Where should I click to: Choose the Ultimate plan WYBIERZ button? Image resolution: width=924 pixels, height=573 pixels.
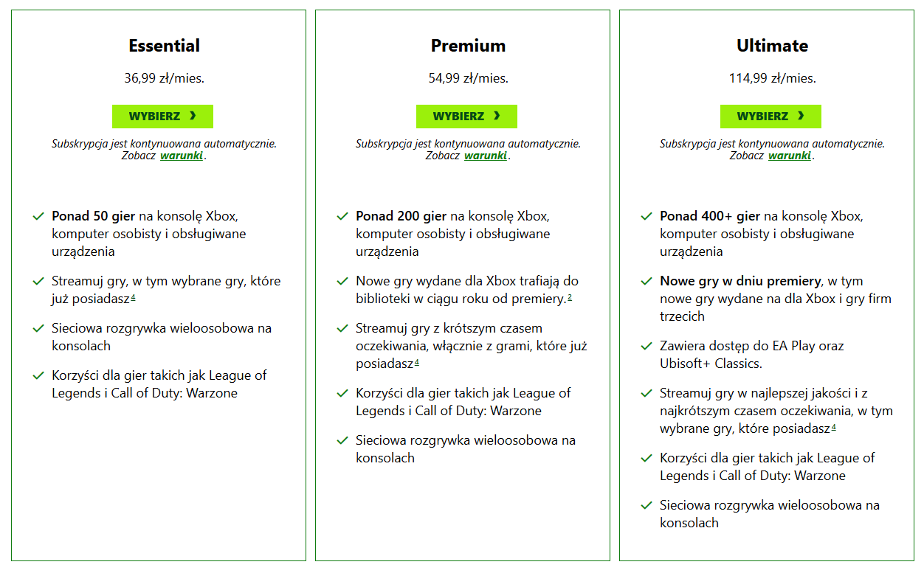pyautogui.click(x=770, y=117)
